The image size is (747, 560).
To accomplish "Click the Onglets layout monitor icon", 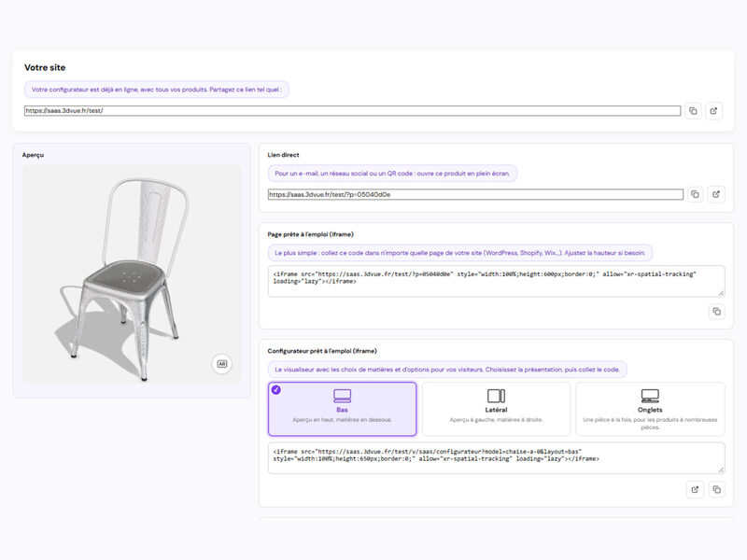I will (650, 396).
